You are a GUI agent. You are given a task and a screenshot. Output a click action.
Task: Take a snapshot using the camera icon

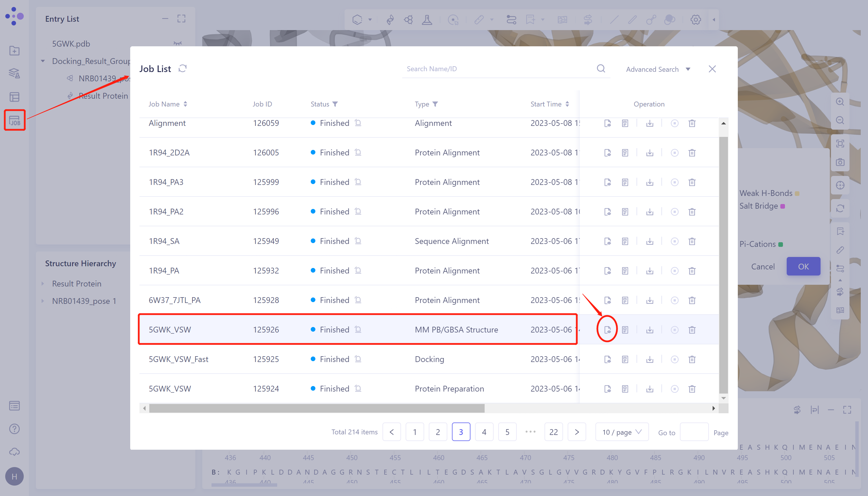(x=841, y=162)
